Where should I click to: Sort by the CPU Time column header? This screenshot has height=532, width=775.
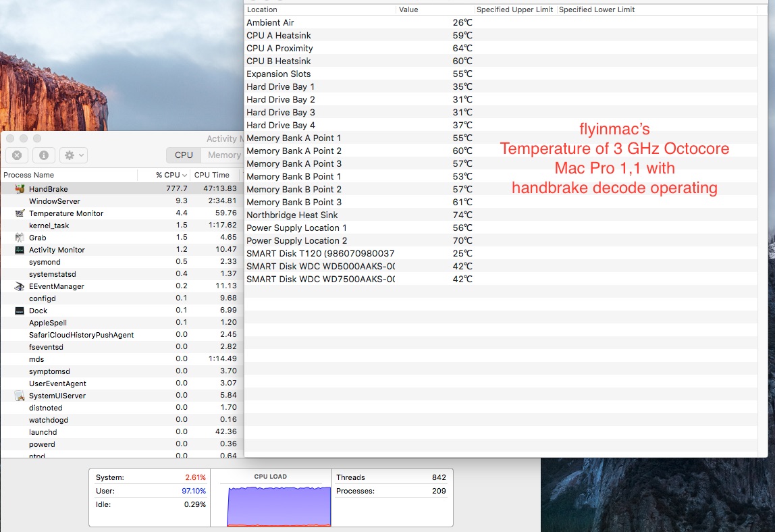(215, 175)
